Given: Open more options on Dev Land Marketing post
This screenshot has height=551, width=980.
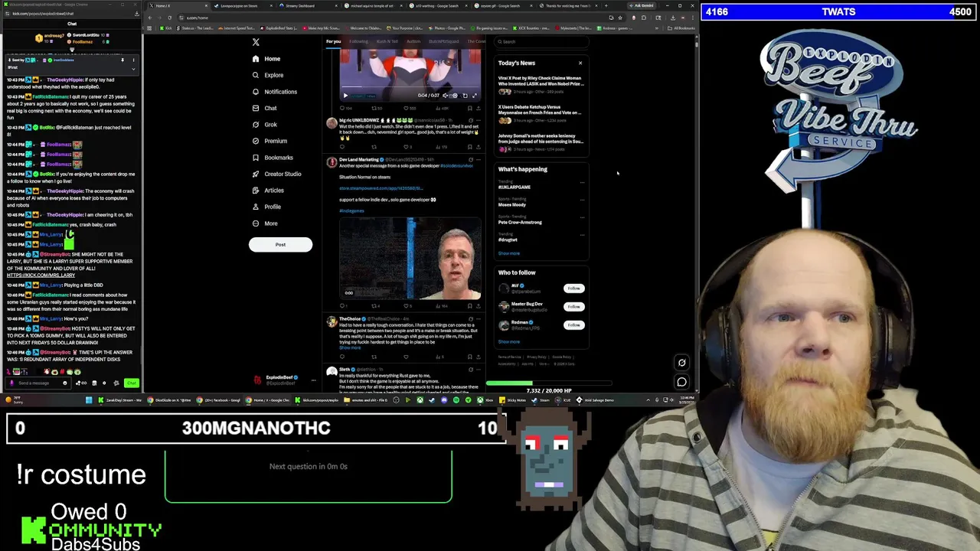Looking at the screenshot, I should click(478, 160).
